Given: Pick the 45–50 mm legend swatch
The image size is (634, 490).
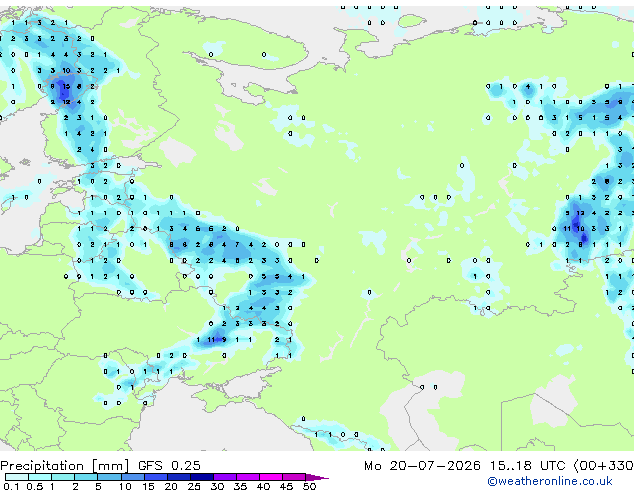Looking at the screenshot, I should point(294,477).
